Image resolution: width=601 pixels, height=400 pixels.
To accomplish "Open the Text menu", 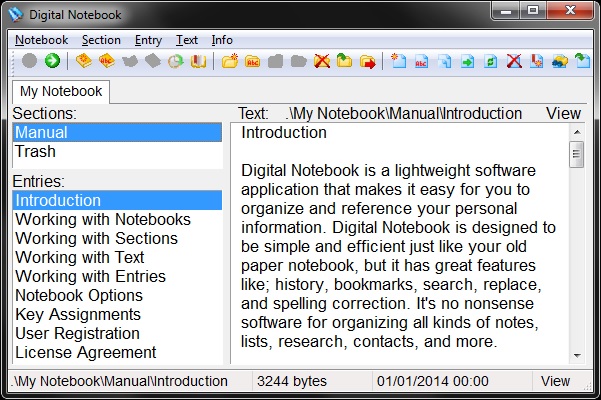I will coord(187,40).
